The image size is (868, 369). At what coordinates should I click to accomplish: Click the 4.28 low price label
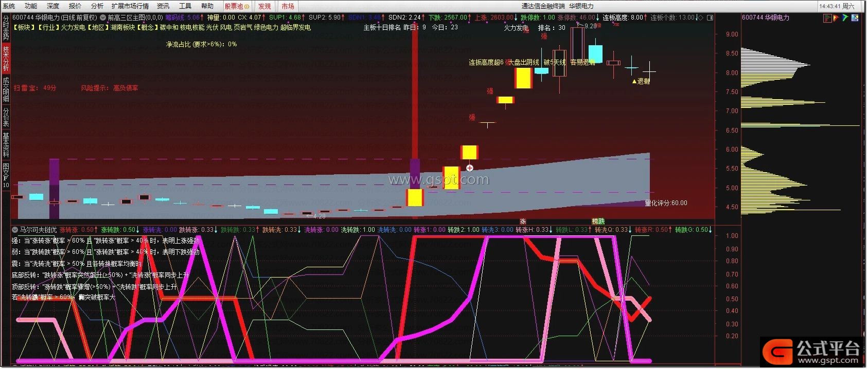point(319,216)
